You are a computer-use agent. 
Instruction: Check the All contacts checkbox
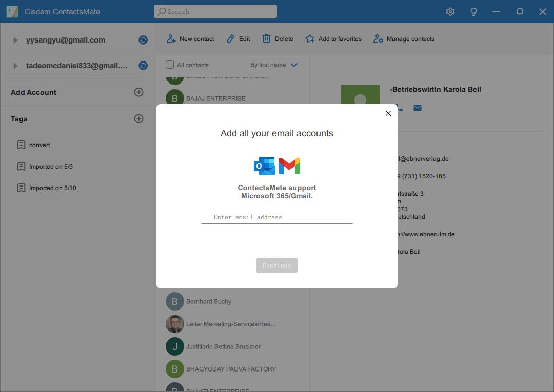point(169,65)
